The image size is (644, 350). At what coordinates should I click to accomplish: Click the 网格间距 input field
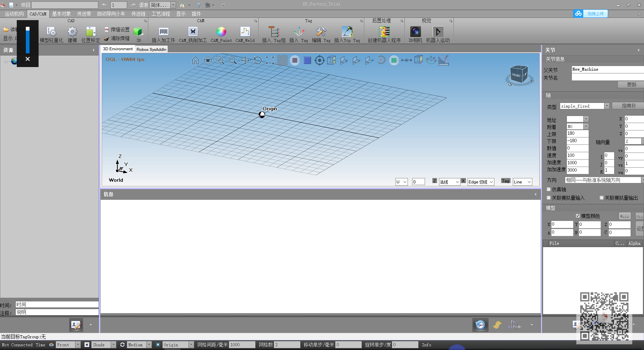pyautogui.click(x=242, y=345)
